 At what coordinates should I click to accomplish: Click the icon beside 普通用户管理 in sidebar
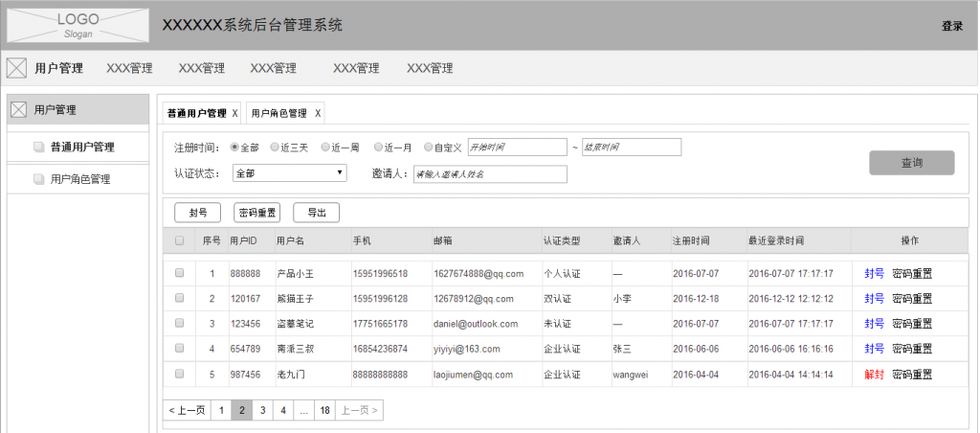pyautogui.click(x=38, y=148)
